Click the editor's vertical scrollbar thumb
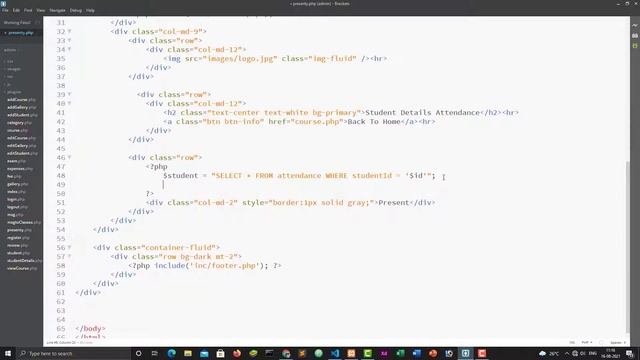 pyautogui.click(x=628, y=247)
